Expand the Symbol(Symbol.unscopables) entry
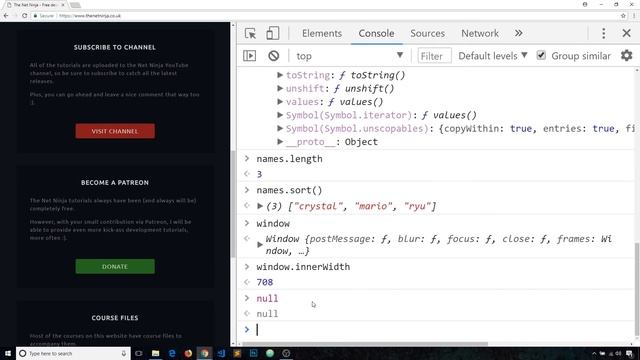 pyautogui.click(x=280, y=129)
